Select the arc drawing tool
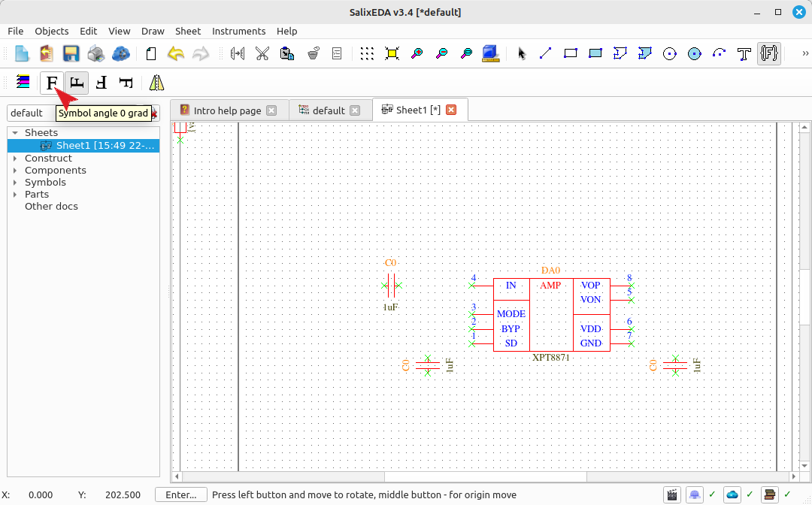The width and height of the screenshot is (812, 505). [x=720, y=53]
